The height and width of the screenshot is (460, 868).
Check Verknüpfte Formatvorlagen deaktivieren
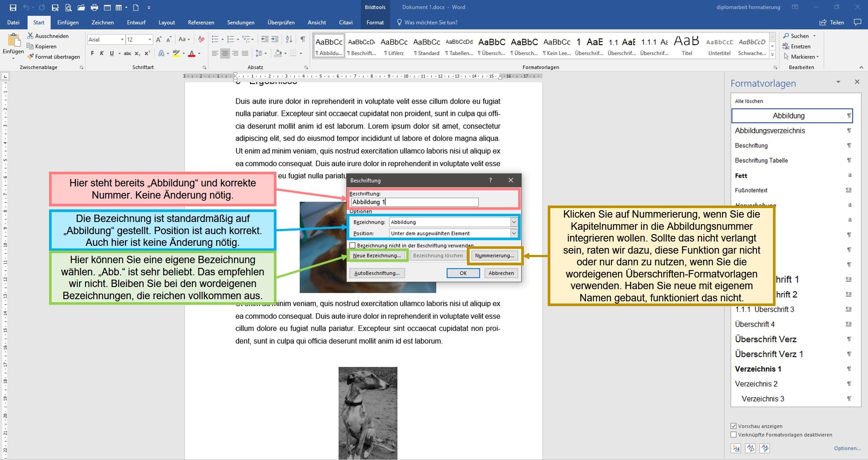pyautogui.click(x=733, y=434)
